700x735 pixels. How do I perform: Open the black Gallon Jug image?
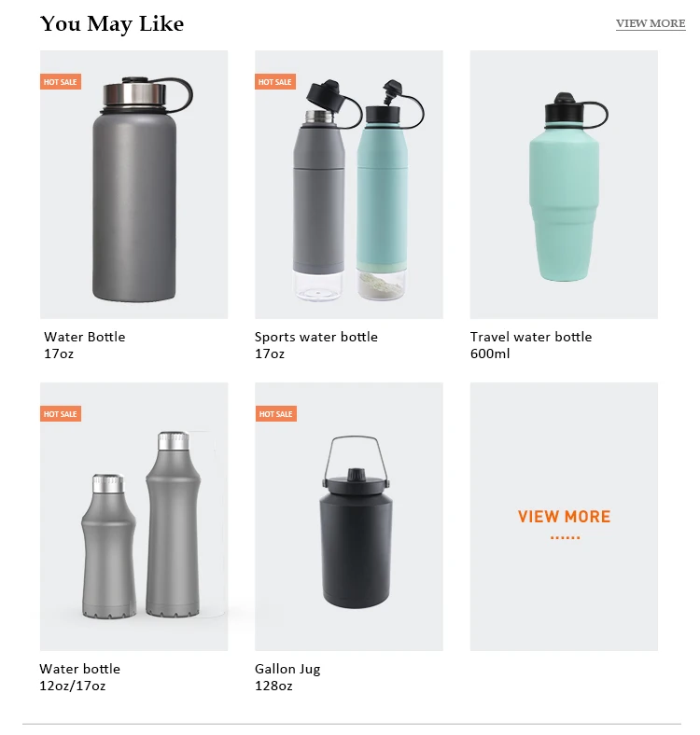348,516
